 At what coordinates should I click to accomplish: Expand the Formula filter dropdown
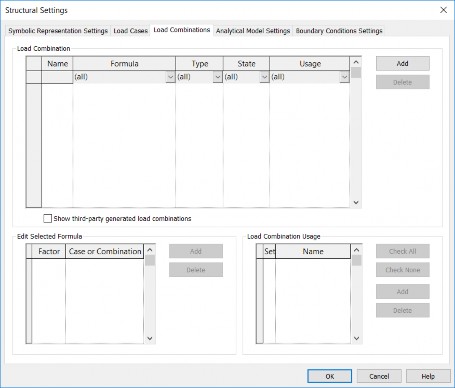[170, 77]
